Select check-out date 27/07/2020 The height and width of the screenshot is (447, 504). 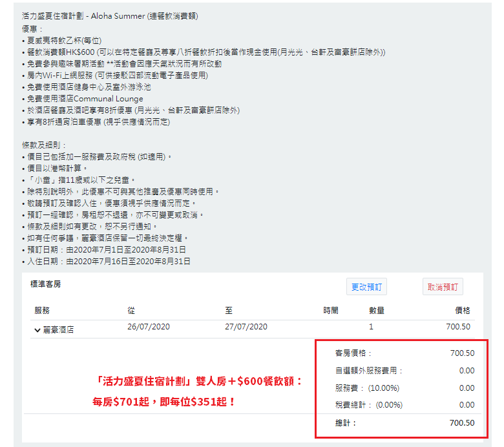[246, 327]
